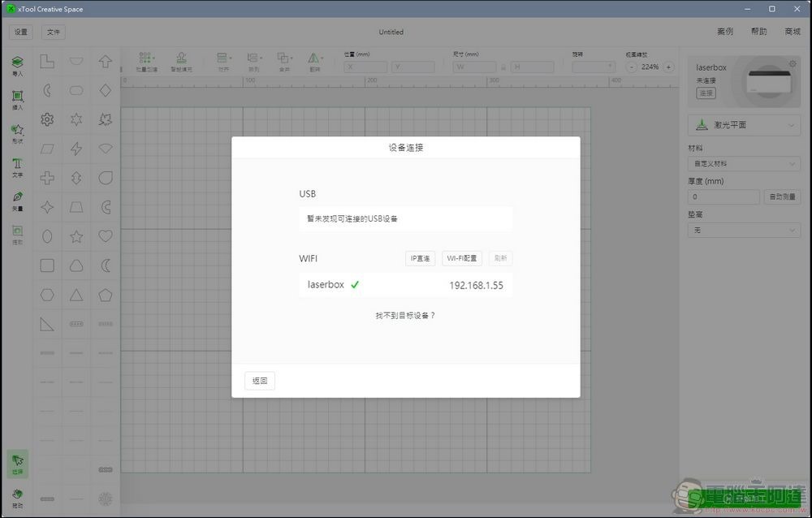This screenshot has height=518, width=812.
Task: Click the auto measure button beside thickness
Action: pos(783,196)
